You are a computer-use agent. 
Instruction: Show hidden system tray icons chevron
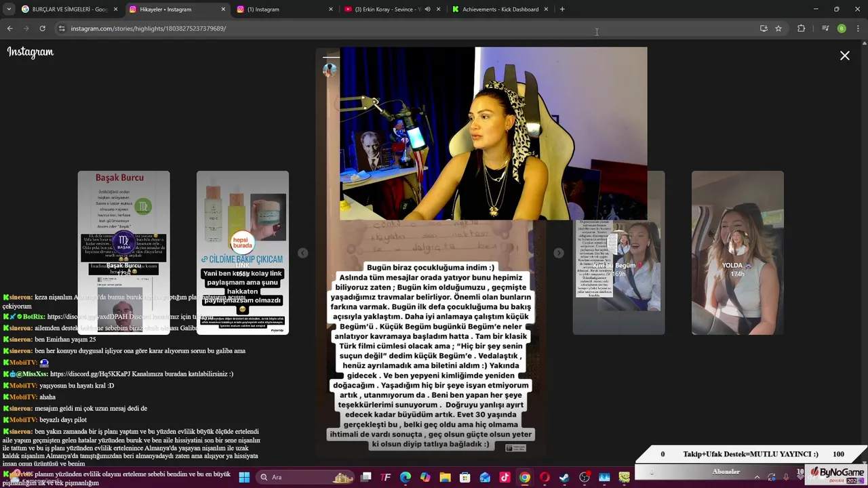click(x=757, y=477)
